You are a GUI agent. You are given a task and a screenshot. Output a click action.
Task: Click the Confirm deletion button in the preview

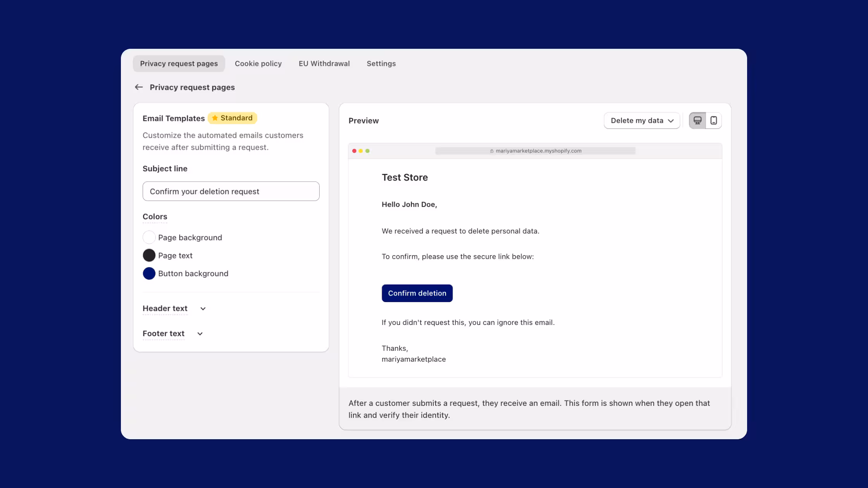pos(417,293)
